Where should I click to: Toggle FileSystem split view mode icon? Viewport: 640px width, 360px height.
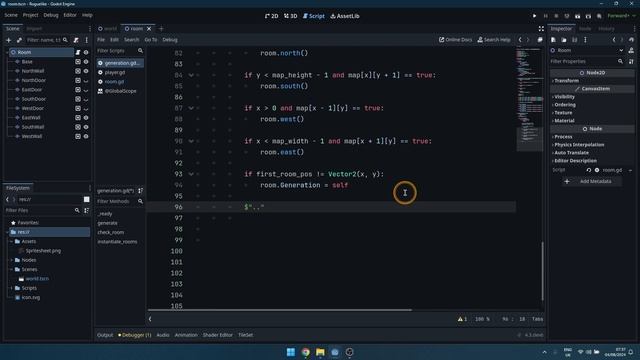coord(87,199)
